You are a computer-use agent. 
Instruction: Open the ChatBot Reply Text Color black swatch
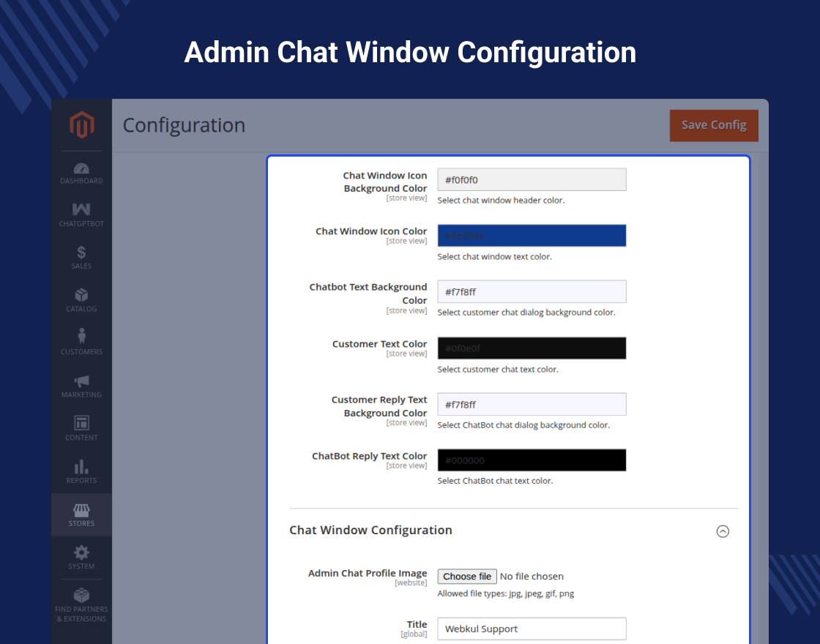[532, 460]
